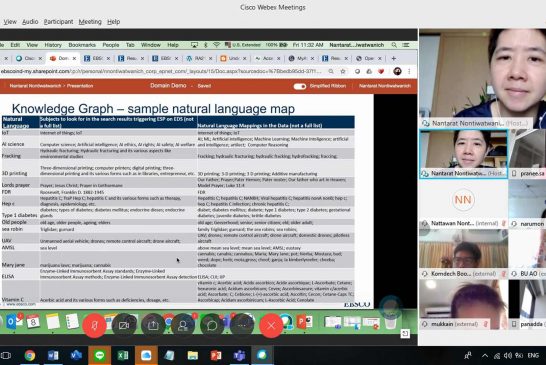Open File Explorer from the Windows taskbar

click(x=193, y=356)
